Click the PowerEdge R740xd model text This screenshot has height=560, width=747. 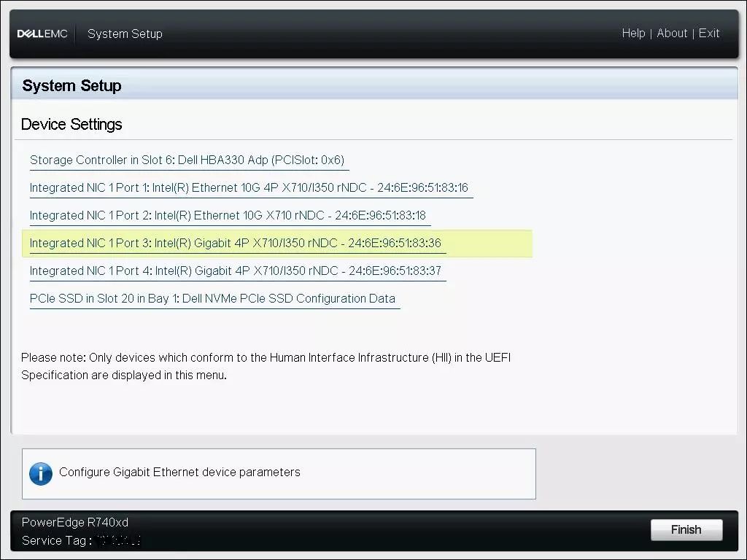point(75,522)
